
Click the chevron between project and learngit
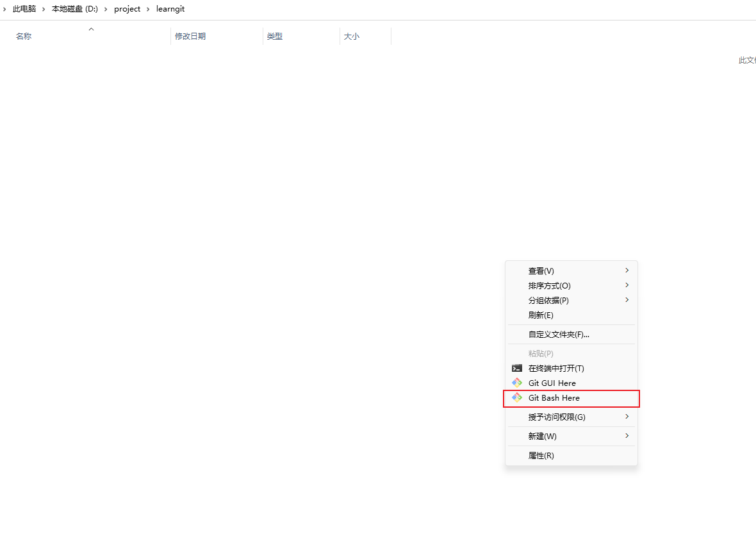pyautogui.click(x=148, y=10)
